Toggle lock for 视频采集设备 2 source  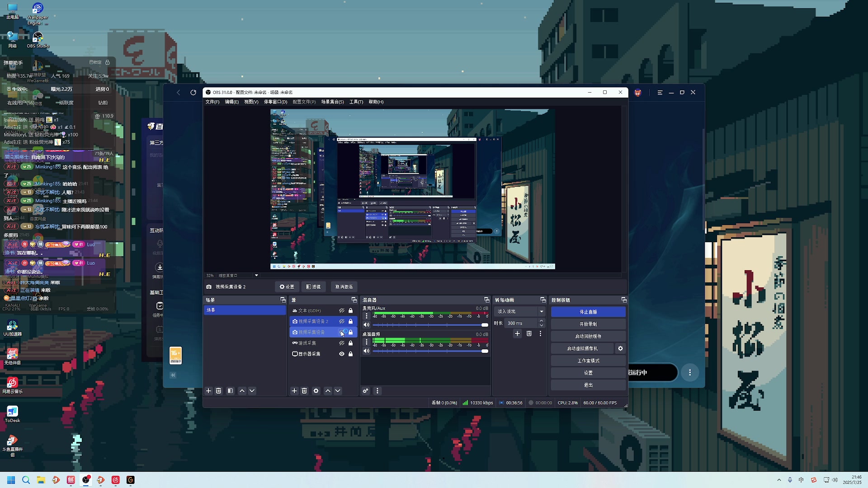coord(350,321)
